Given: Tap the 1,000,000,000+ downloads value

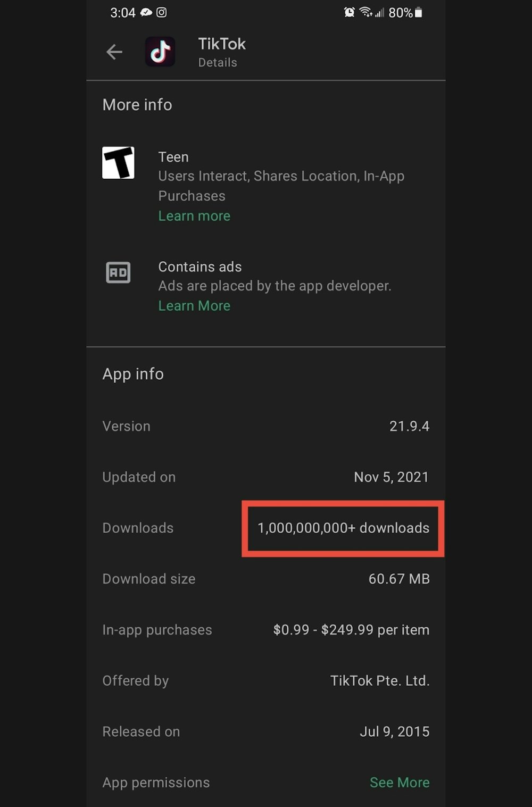Looking at the screenshot, I should click(x=343, y=528).
